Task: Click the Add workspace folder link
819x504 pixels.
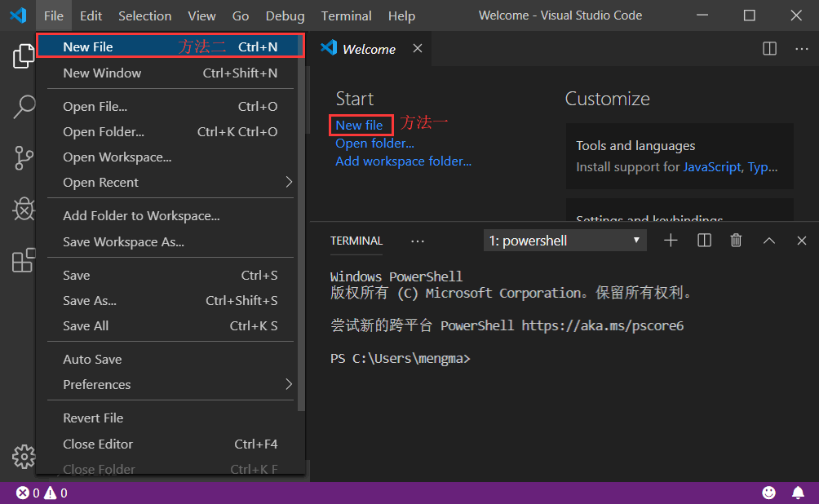Action: tap(403, 161)
